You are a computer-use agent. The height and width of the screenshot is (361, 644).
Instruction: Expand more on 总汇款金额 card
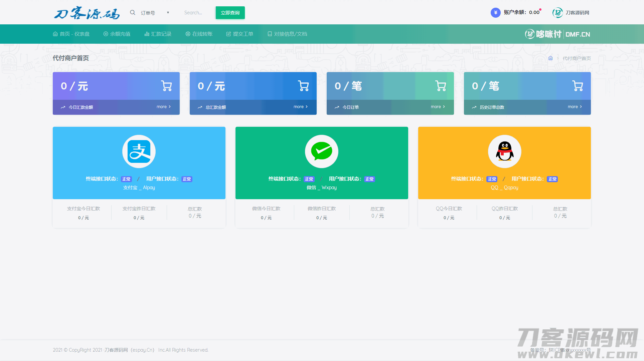click(300, 107)
